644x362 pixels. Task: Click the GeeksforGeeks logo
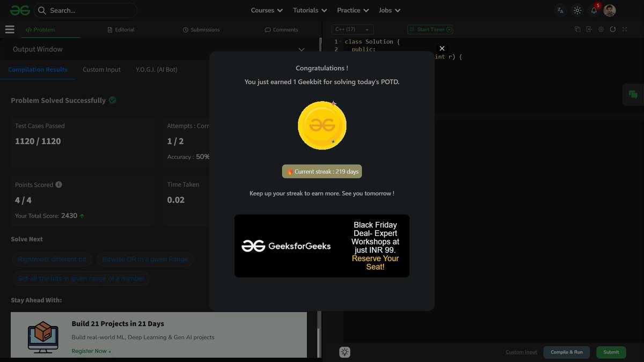(19, 10)
